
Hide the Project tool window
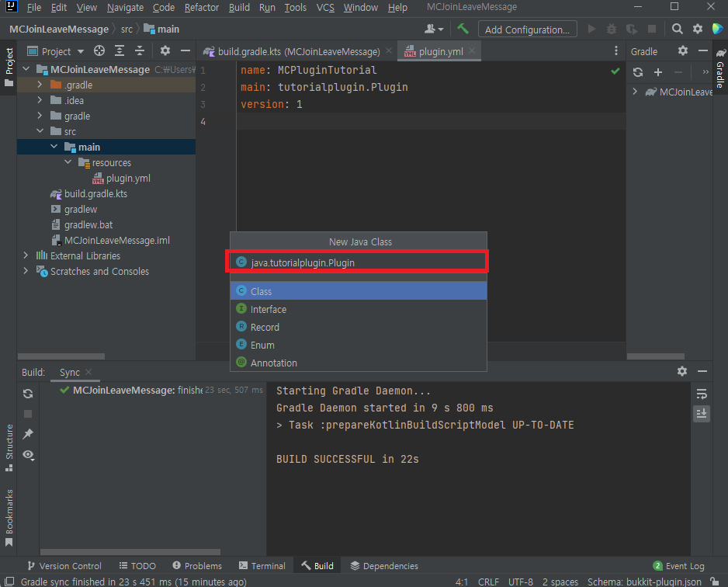point(185,50)
